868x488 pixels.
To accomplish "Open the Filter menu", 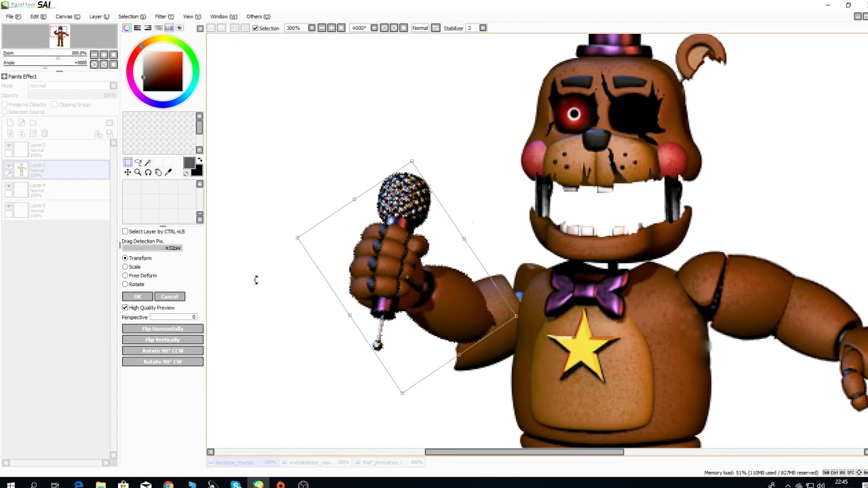I will point(164,16).
